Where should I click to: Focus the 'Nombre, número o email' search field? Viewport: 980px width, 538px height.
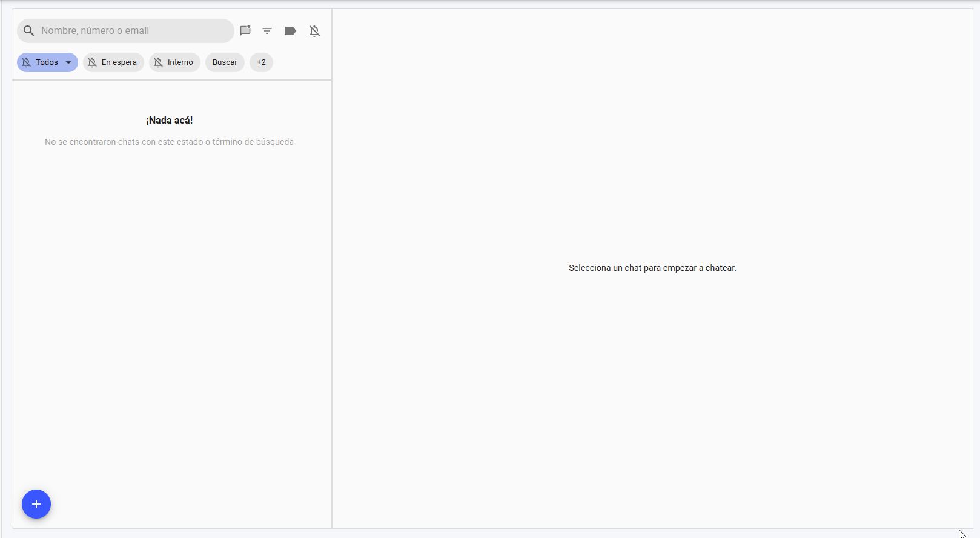(125, 31)
